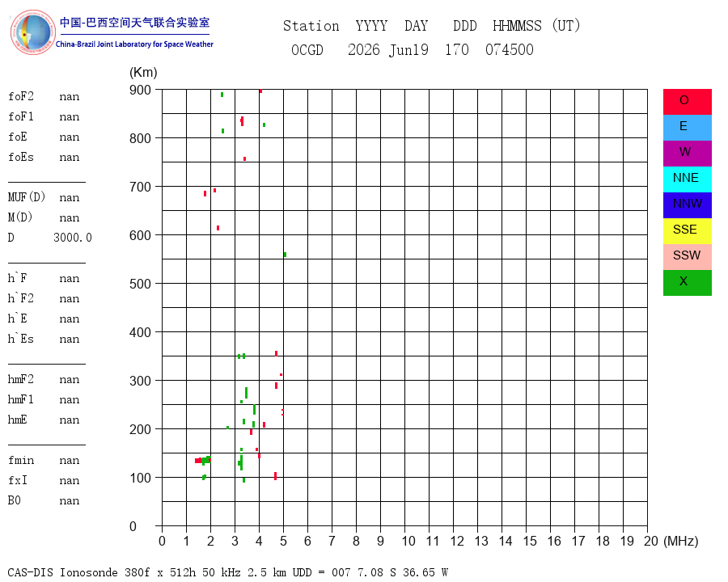Click the fmin parameter row
The height and width of the screenshot is (582, 728).
click(x=44, y=461)
